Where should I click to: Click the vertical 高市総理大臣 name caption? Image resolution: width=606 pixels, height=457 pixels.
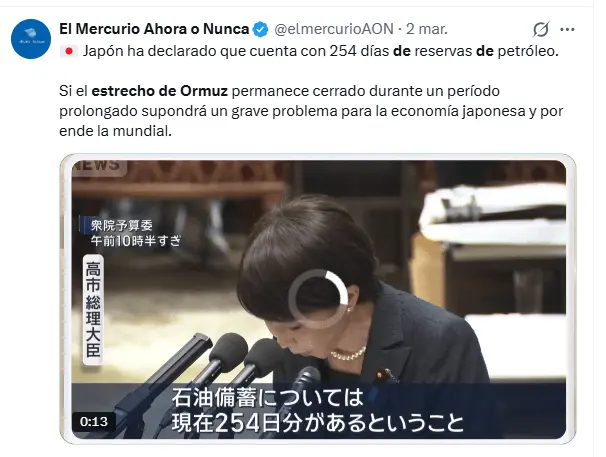click(93, 310)
